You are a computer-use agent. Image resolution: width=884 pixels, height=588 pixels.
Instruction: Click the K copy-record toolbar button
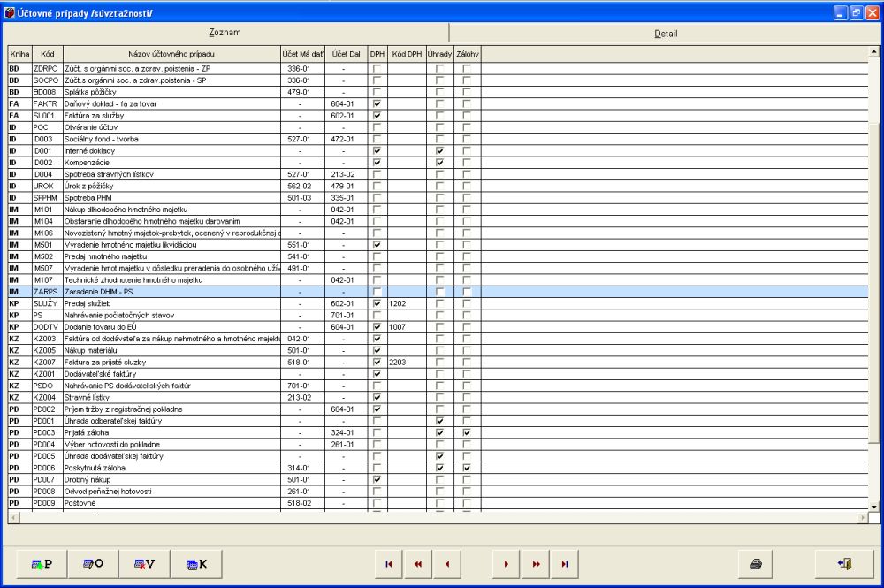tap(197, 564)
